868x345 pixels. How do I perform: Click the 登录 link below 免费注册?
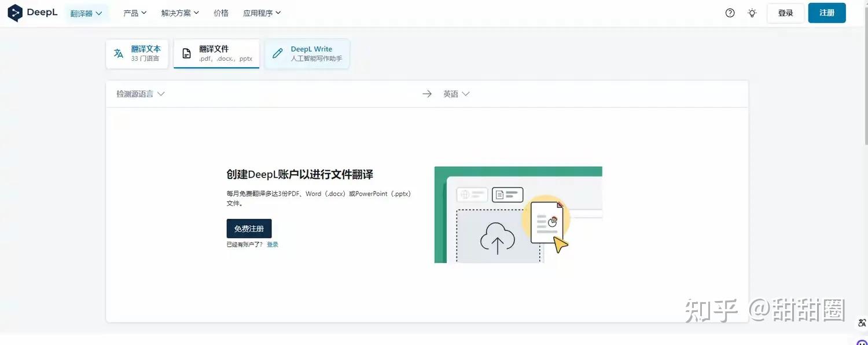point(273,244)
